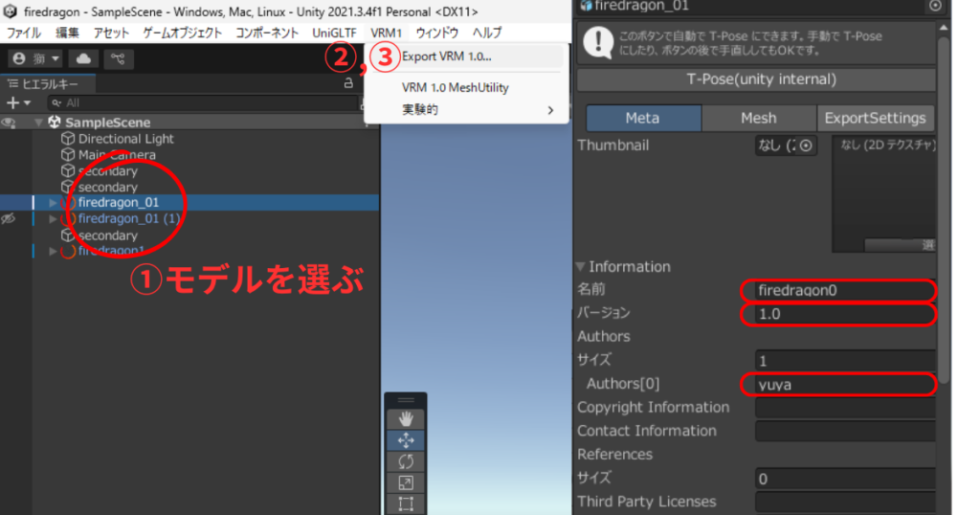980x515 pixels.
Task: Click the Authors[0] field
Action: click(845, 385)
